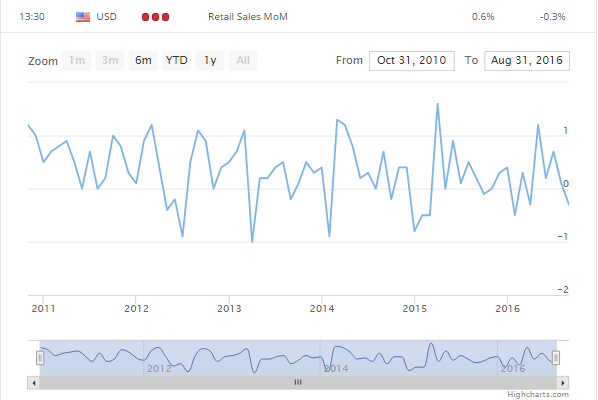Edit the To date Aug 31, 2016
598x400 pixels.
click(527, 61)
